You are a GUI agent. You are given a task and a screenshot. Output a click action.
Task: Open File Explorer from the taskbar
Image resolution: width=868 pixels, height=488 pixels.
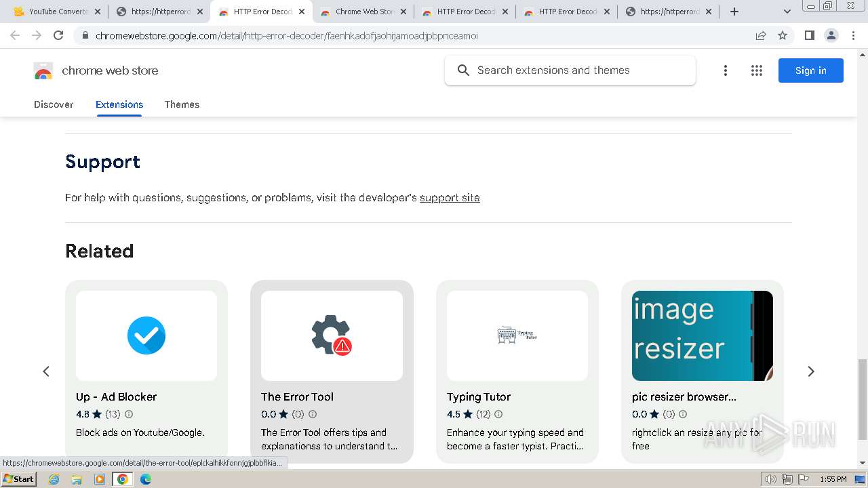pos(77,479)
